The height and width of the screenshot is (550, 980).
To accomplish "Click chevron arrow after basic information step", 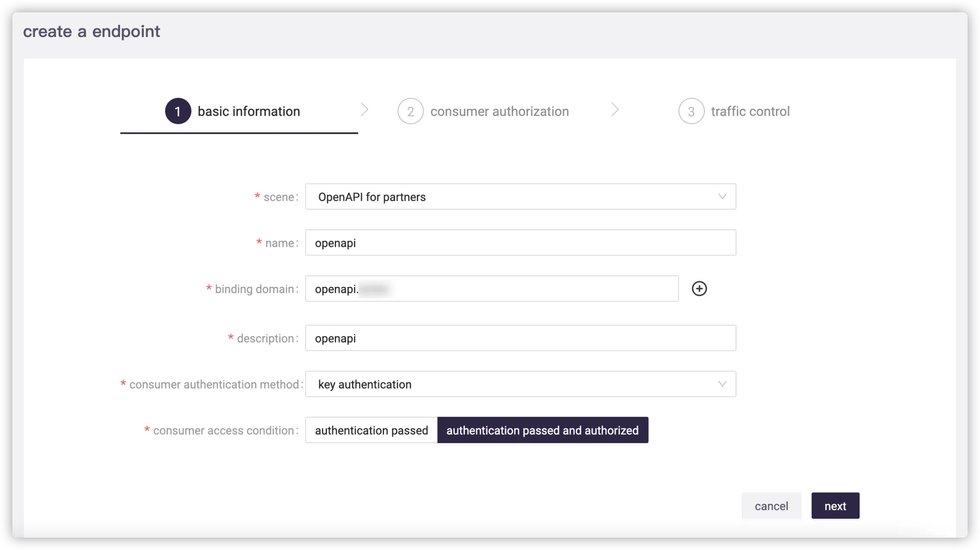I will (x=365, y=110).
